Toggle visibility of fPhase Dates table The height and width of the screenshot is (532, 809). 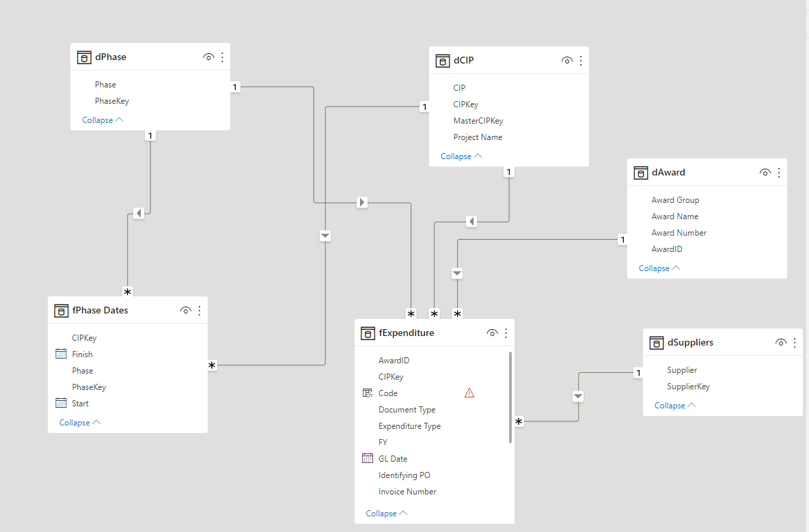pos(186,310)
